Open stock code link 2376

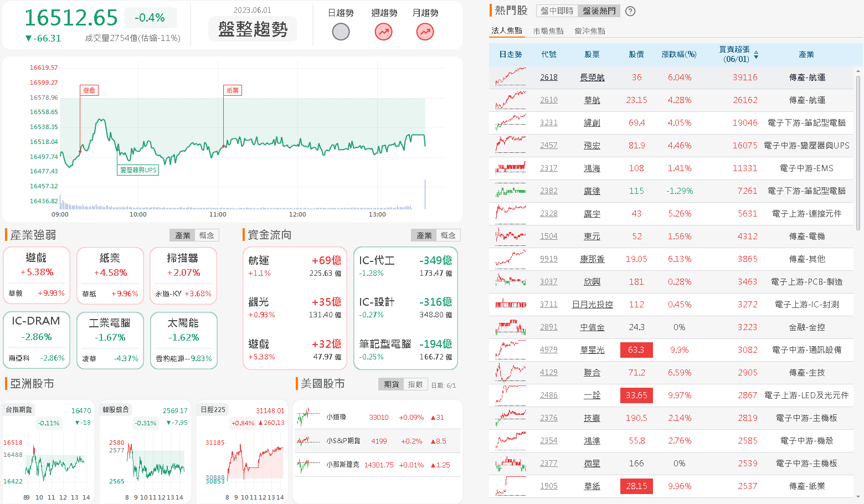point(549,418)
